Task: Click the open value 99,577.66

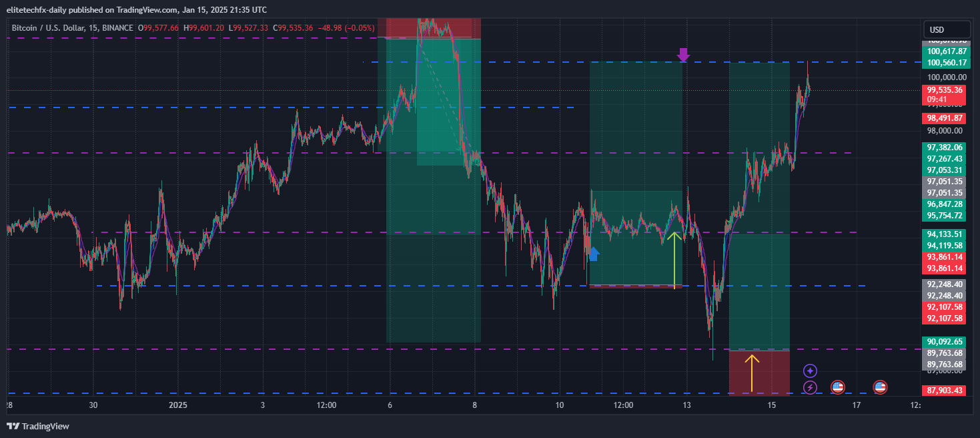Action: 161,28
